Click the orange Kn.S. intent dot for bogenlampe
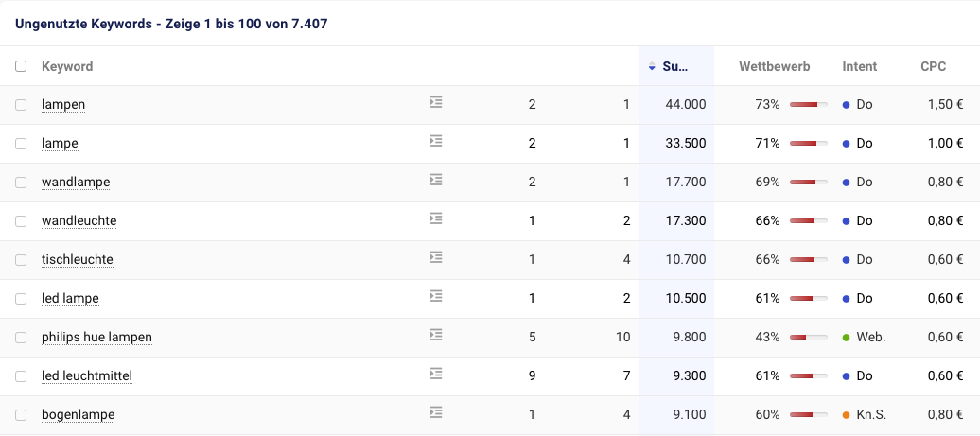980x436 pixels. pyautogui.click(x=847, y=414)
